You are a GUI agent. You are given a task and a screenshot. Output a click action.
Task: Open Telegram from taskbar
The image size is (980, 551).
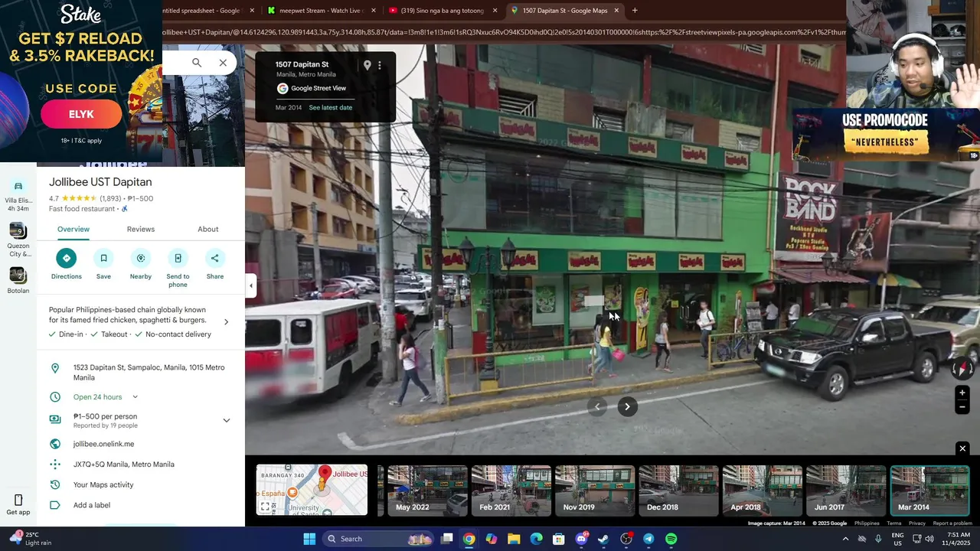[x=648, y=539]
